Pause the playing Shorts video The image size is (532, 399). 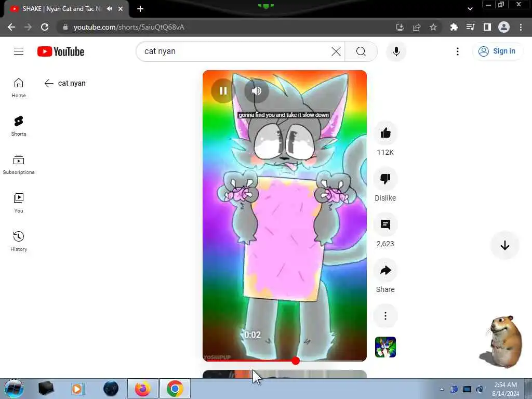pyautogui.click(x=223, y=91)
